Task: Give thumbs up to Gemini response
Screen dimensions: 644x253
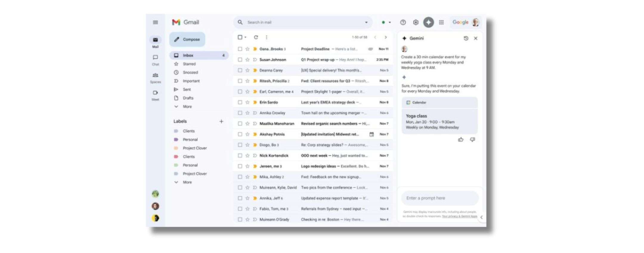Action: pos(461,140)
